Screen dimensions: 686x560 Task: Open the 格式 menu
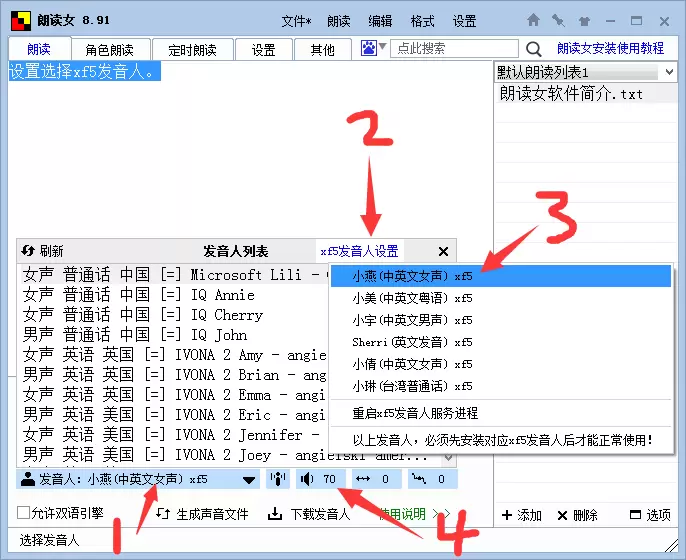pyautogui.click(x=422, y=21)
